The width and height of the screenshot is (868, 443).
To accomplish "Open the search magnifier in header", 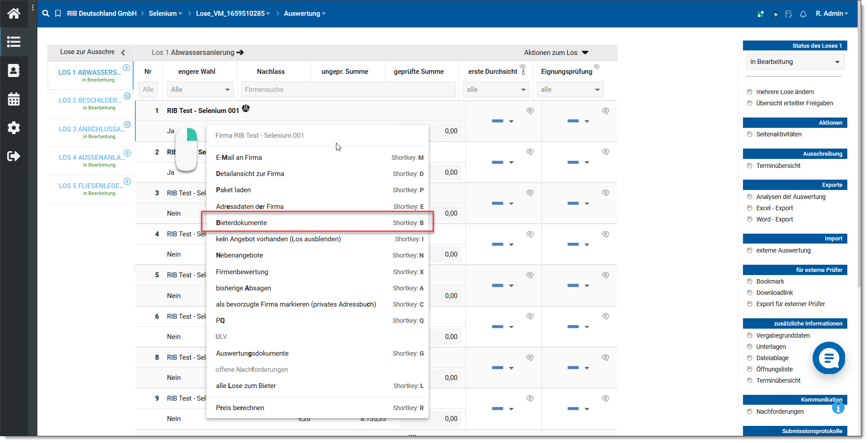I will pos(45,14).
